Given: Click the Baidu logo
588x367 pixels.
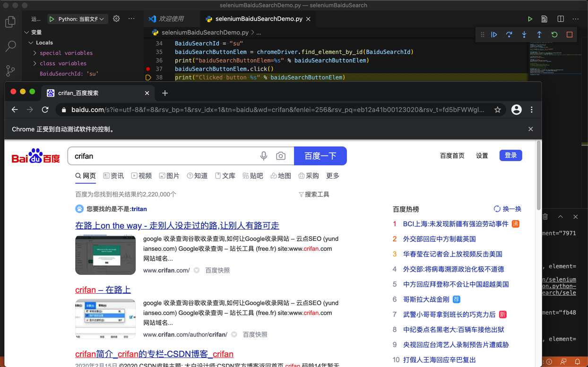Looking at the screenshot, I should click(36, 156).
